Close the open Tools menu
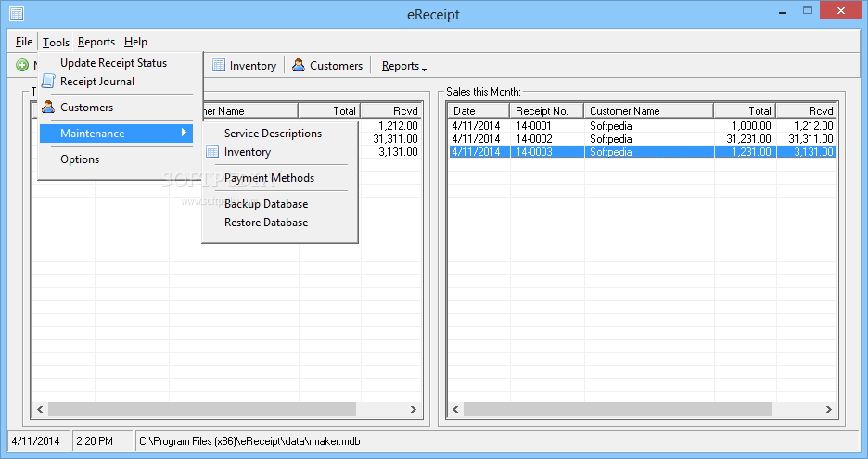 point(56,42)
